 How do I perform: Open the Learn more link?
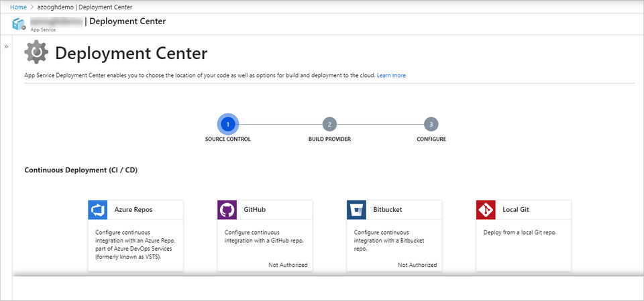391,75
